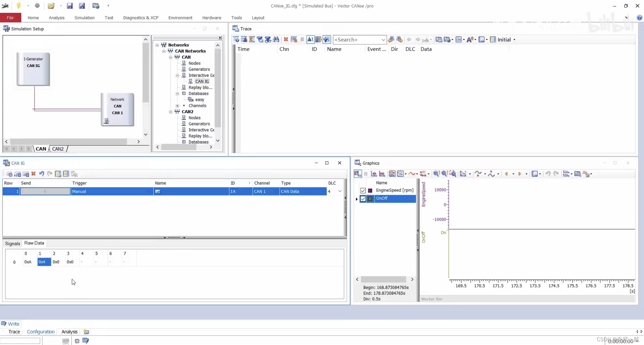This screenshot has width=644, height=345.
Task: Open the Simulation ribbon tab
Action: tap(85, 18)
